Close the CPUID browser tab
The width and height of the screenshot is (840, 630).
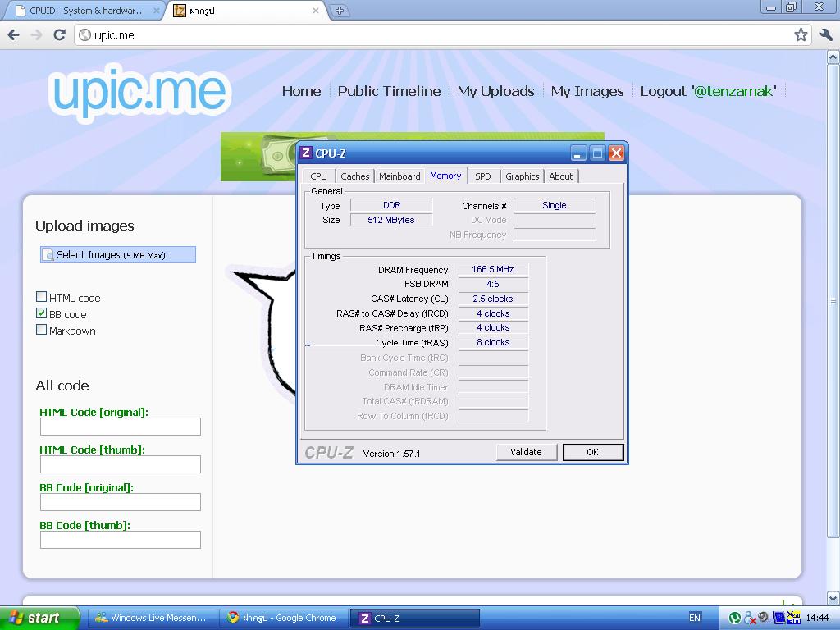point(156,11)
